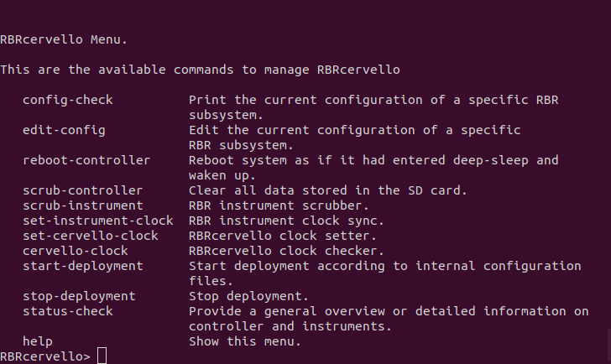Click the cervello-clock command entry

[x=76, y=251]
